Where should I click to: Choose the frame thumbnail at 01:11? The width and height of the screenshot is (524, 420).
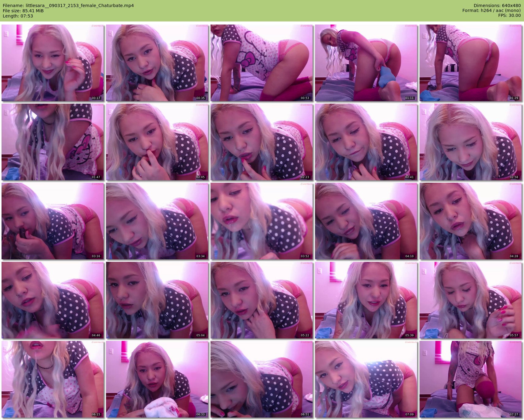click(x=366, y=63)
